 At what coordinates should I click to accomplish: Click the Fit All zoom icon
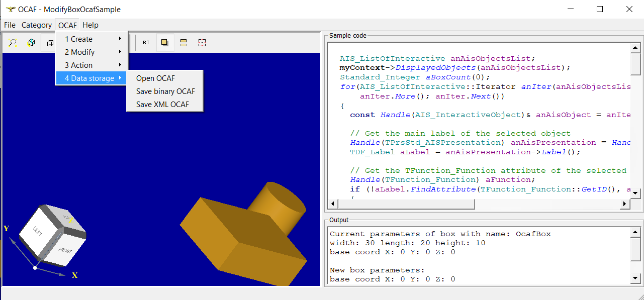click(x=13, y=43)
